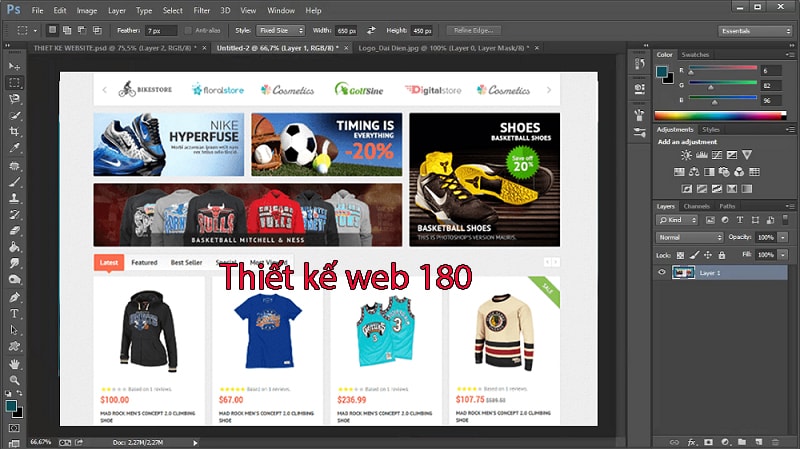This screenshot has height=449, width=800.
Task: Select the Path Selection tool
Action: (x=14, y=330)
